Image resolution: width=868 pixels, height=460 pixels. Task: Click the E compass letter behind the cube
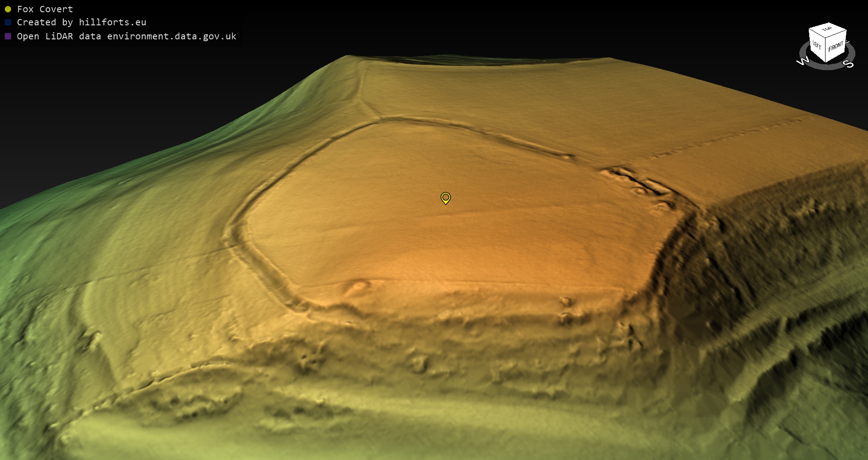point(848,43)
